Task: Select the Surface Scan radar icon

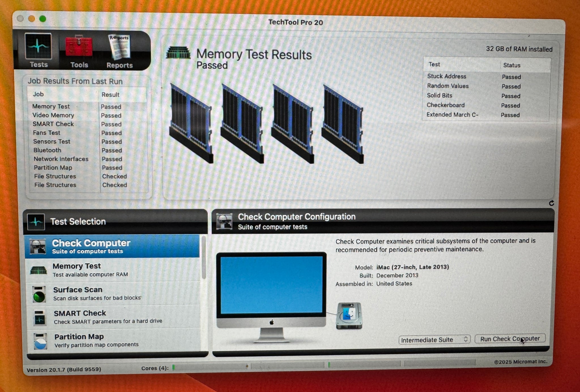Action: (x=39, y=294)
